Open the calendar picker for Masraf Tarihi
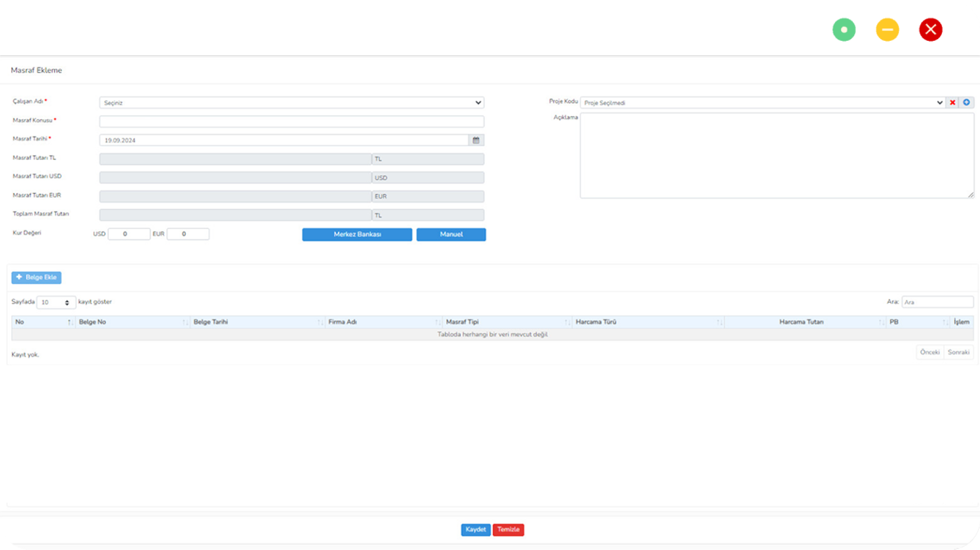Viewport: 980px width, 550px height. pyautogui.click(x=476, y=140)
